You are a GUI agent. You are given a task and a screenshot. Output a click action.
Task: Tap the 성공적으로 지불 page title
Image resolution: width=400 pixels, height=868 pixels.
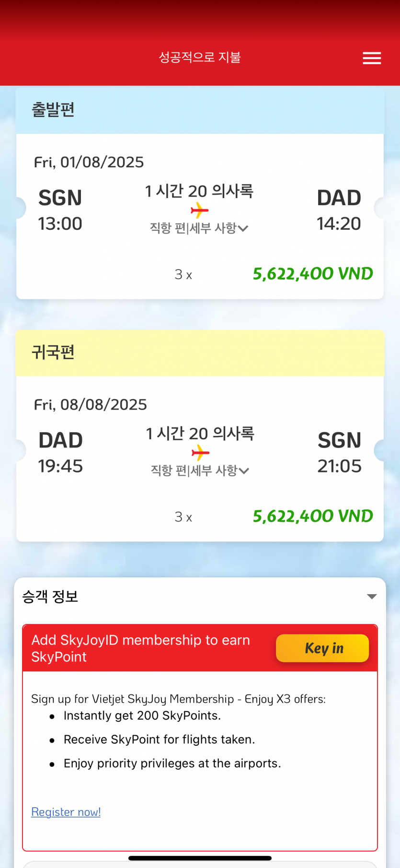pos(200,58)
